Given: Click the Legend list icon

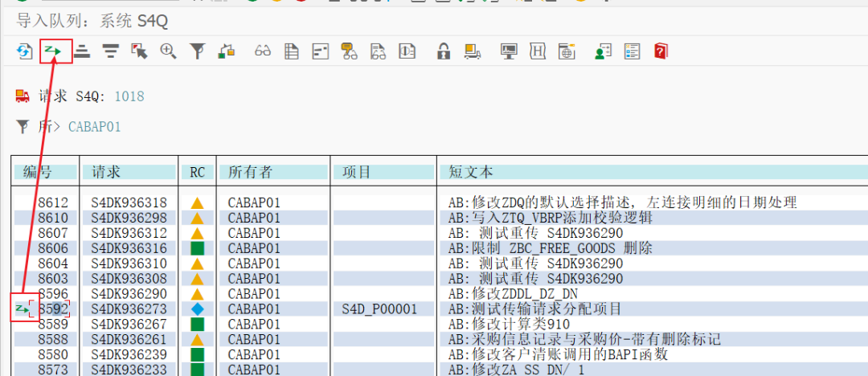Looking at the screenshot, I should coord(632,51).
